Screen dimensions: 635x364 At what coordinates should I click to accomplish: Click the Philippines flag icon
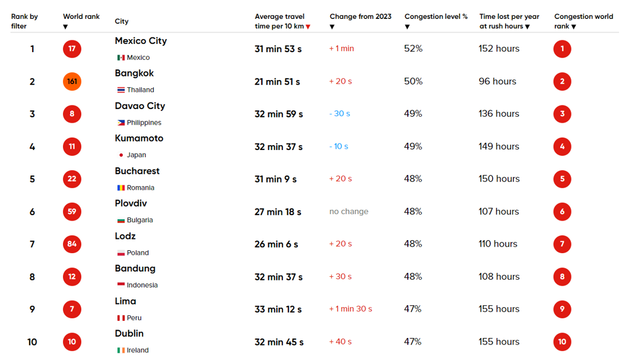coord(121,123)
